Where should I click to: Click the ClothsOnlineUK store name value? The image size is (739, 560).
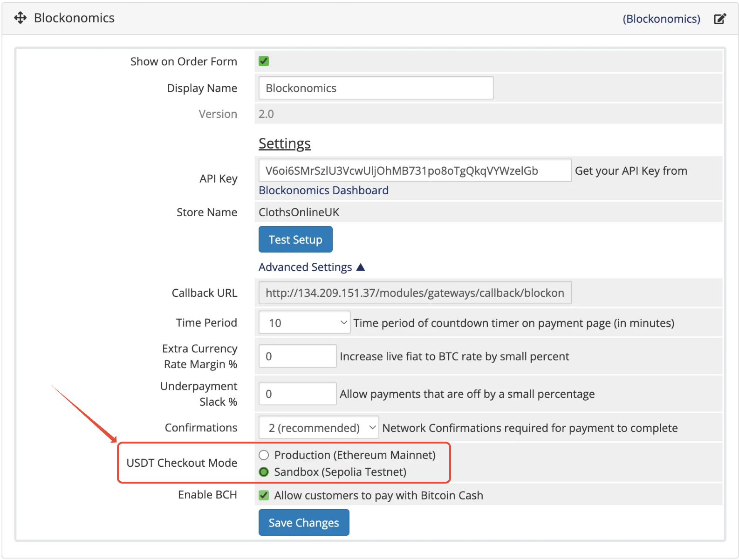(x=299, y=212)
